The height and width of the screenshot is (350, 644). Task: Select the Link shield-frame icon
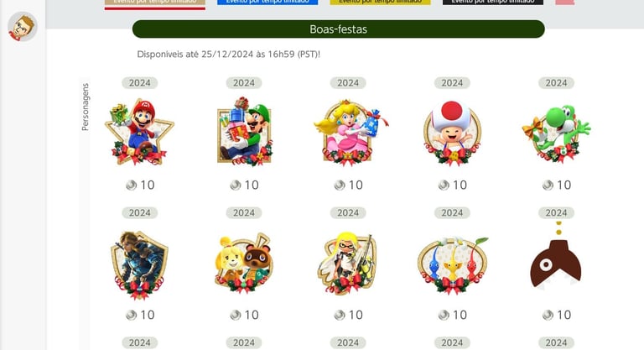coord(140,264)
